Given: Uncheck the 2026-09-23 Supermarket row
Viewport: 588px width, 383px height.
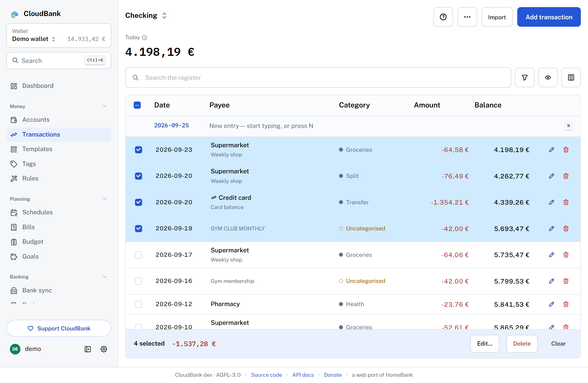Looking at the screenshot, I should (x=138, y=150).
